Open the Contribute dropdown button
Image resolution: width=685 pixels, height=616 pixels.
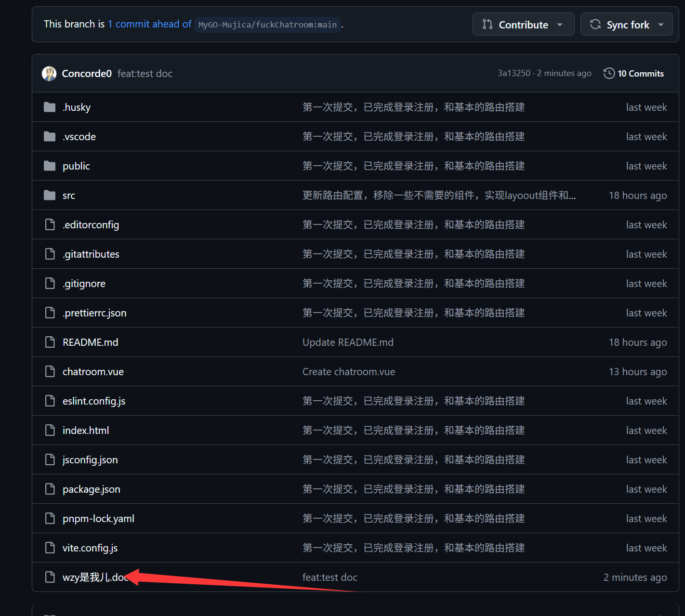tap(523, 25)
